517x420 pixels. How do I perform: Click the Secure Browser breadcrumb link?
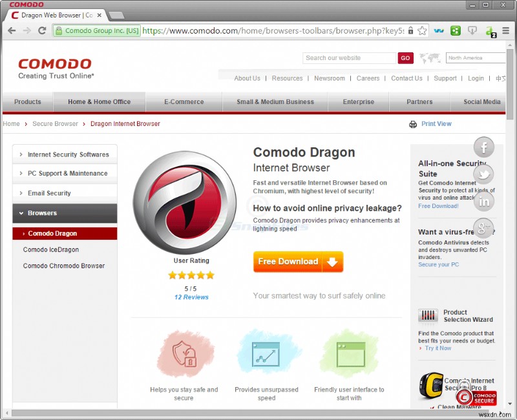click(55, 124)
